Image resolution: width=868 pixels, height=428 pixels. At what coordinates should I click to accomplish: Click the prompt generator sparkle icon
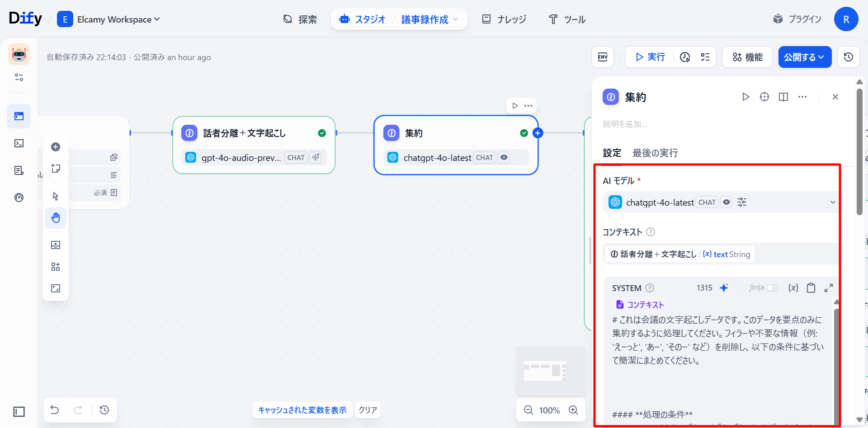pyautogui.click(x=724, y=288)
